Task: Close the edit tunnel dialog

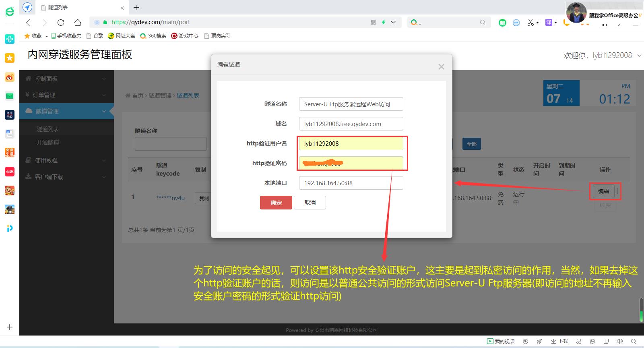Action: click(x=441, y=67)
